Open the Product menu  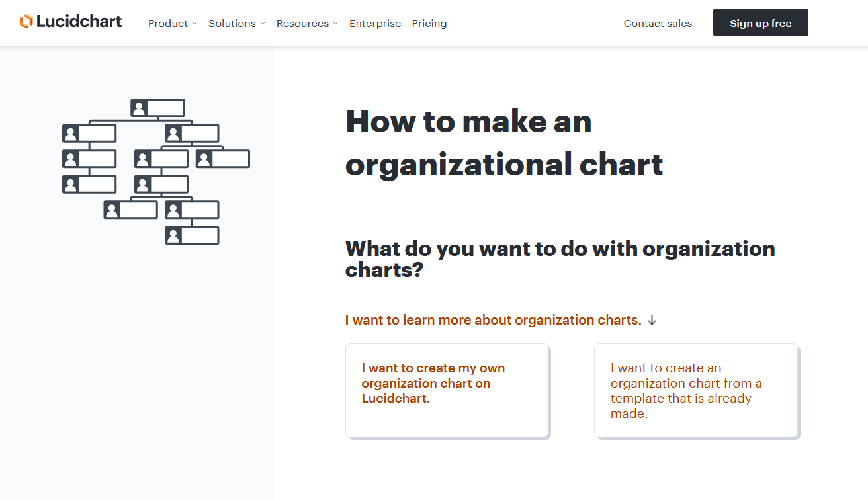pyautogui.click(x=167, y=24)
